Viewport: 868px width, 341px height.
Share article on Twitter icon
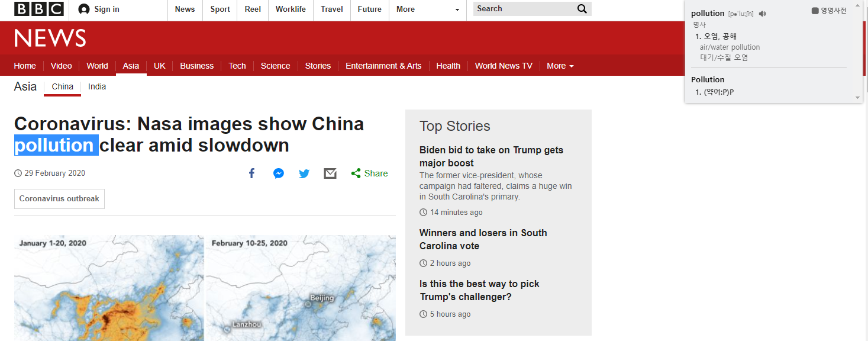pyautogui.click(x=304, y=173)
